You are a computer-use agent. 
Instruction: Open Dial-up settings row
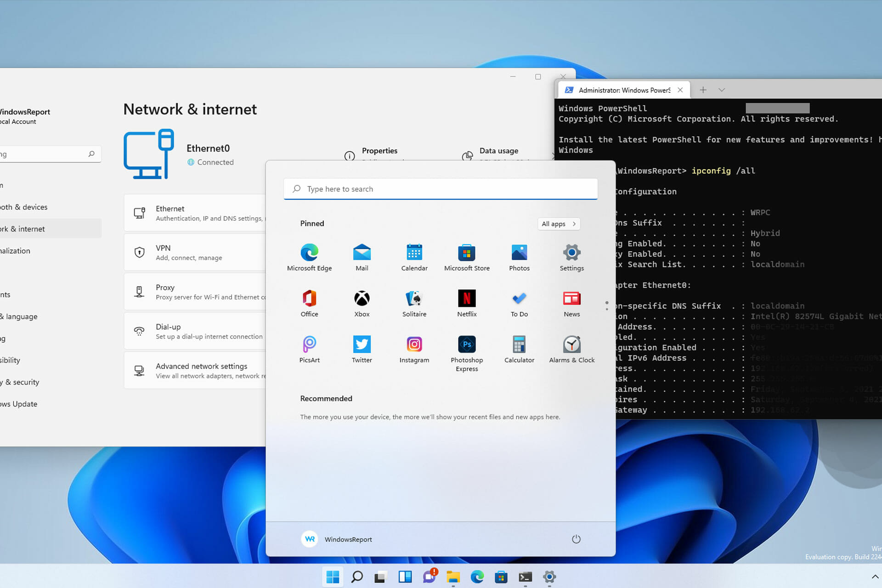[x=195, y=331]
